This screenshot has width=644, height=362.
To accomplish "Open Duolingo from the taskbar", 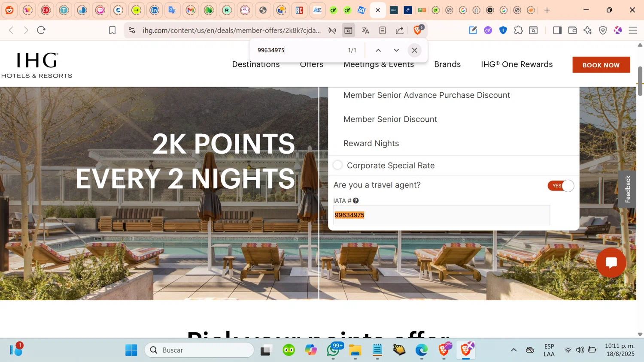I will click(x=289, y=350).
